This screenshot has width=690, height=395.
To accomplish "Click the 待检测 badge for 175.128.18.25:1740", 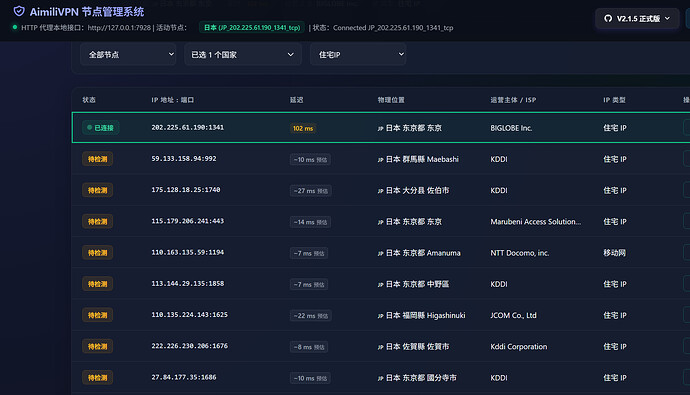I will [x=97, y=190].
